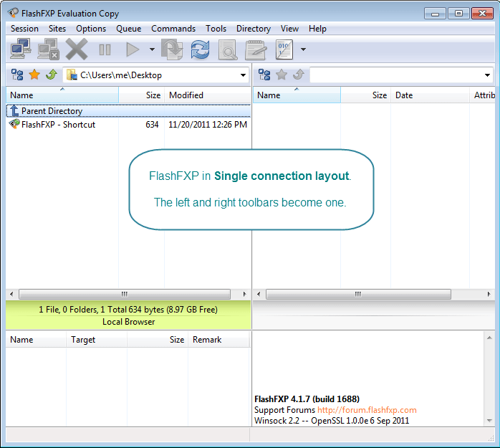Sort left pane by Size column
This screenshot has height=448, width=500.
point(142,95)
